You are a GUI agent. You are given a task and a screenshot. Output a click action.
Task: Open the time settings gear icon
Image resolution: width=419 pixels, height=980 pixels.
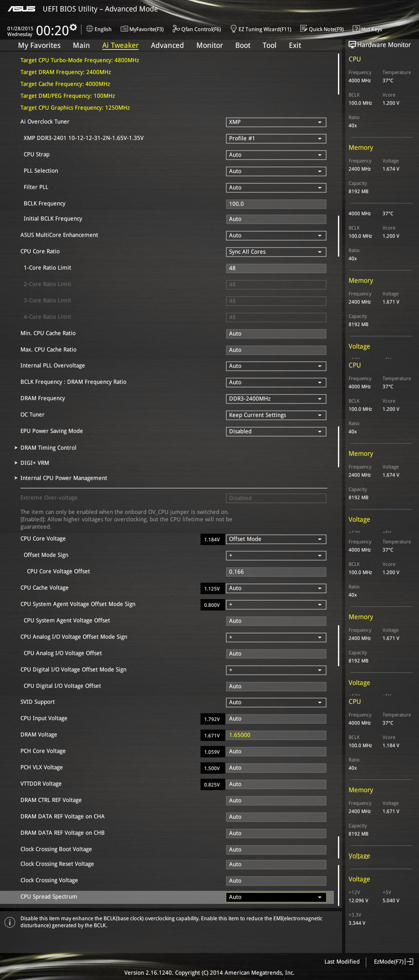[x=73, y=27]
